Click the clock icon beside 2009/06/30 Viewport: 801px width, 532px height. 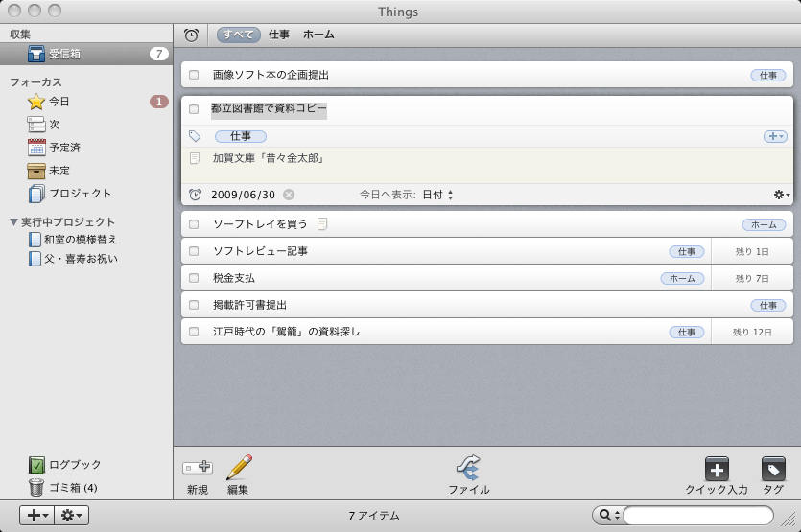point(195,195)
